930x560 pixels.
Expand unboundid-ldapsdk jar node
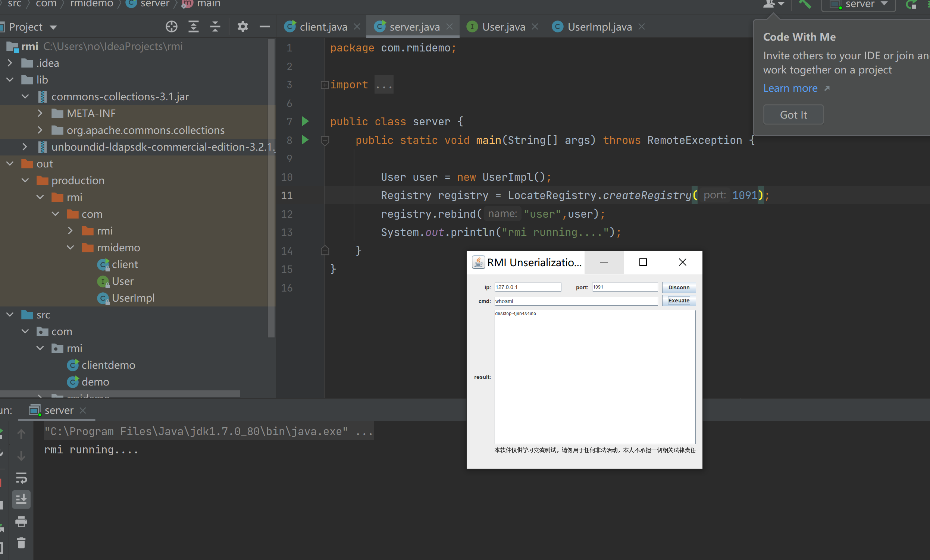25,147
